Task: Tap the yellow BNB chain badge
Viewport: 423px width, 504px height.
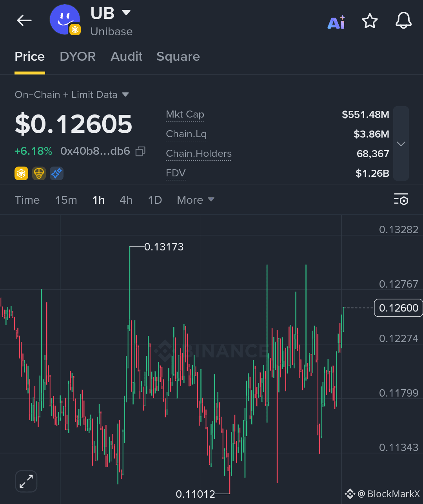Action: pos(22,173)
